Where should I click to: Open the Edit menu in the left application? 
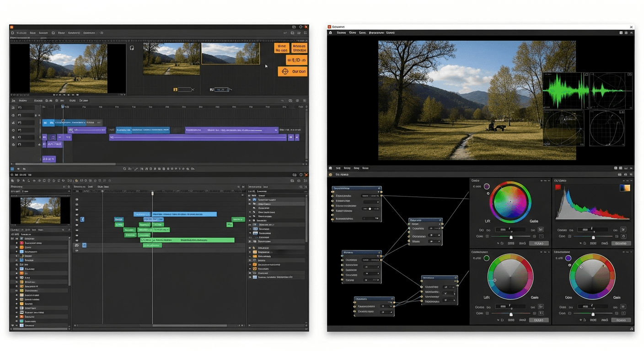(x=31, y=32)
